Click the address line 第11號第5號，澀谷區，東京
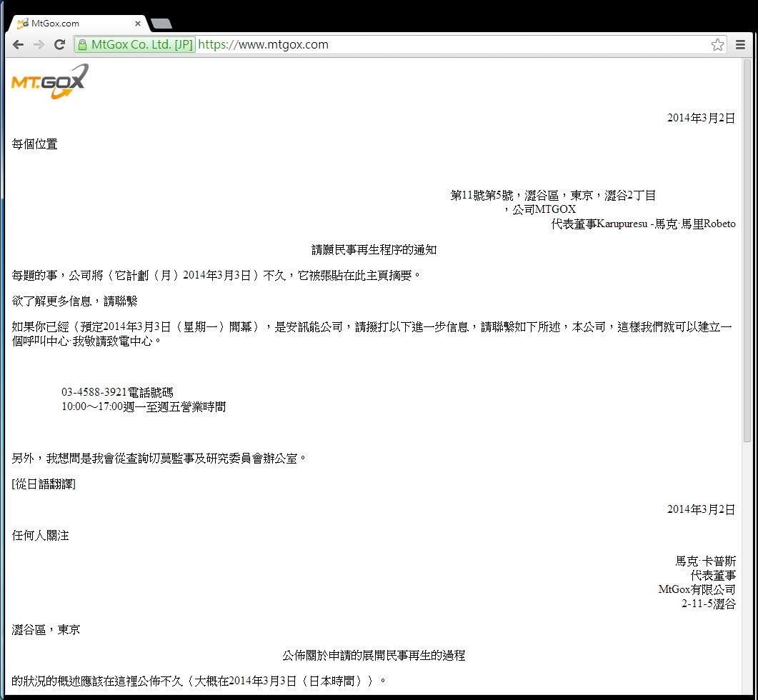758x700 pixels. point(553,195)
